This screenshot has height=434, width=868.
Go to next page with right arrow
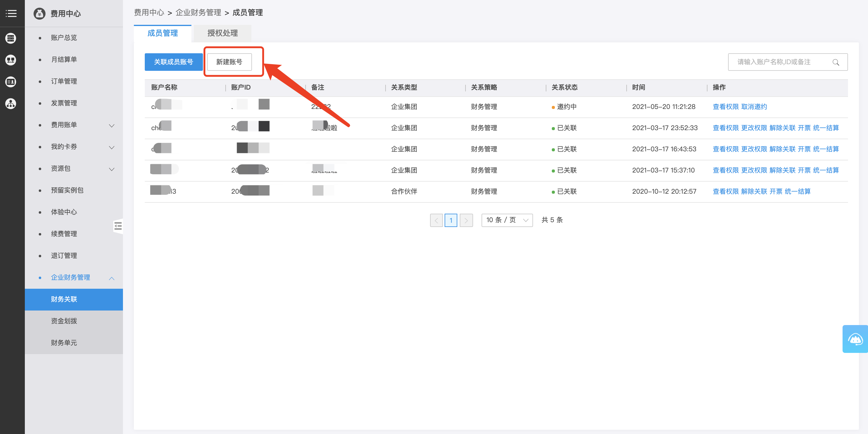click(466, 221)
